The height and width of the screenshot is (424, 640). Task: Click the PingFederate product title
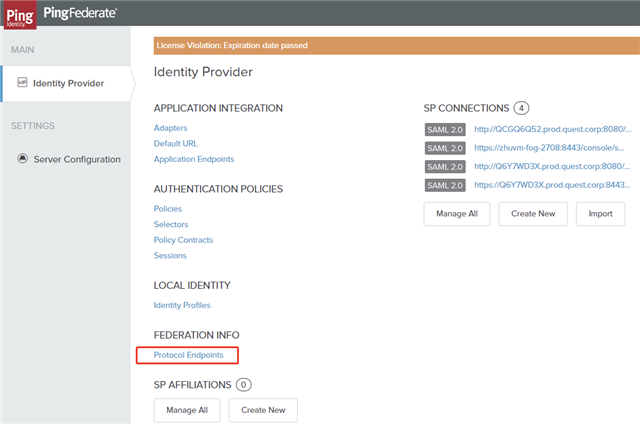coord(80,13)
